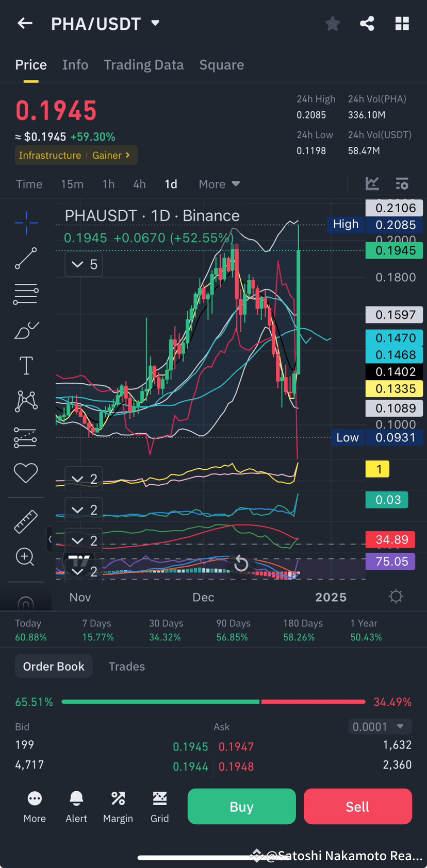Screen dimensions: 427x868
Task: Open chart indicator settings icon
Action: [x=402, y=183]
